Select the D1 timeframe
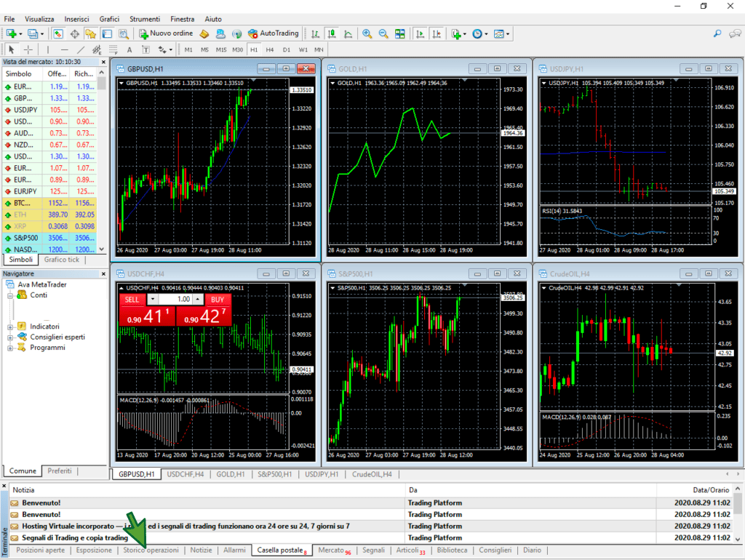 point(286,49)
